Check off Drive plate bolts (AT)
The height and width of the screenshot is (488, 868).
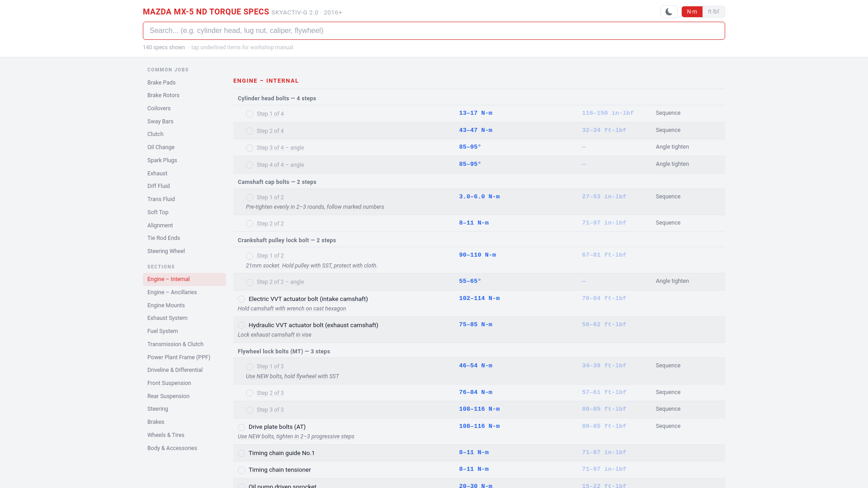[x=241, y=427]
